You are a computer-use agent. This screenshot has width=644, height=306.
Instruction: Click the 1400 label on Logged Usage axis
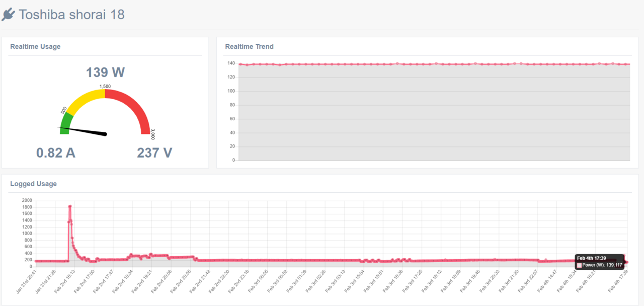tap(27, 220)
